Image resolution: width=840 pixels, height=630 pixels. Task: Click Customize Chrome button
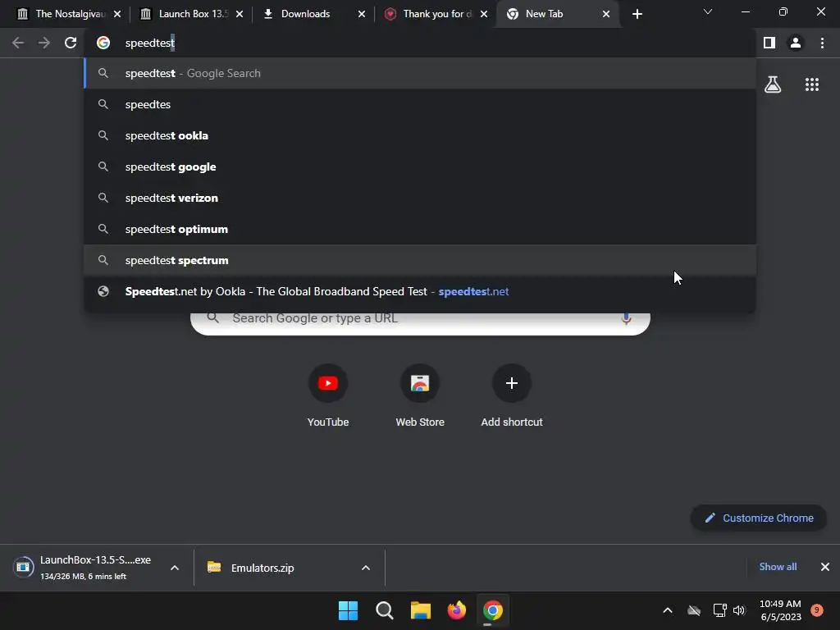[759, 518]
